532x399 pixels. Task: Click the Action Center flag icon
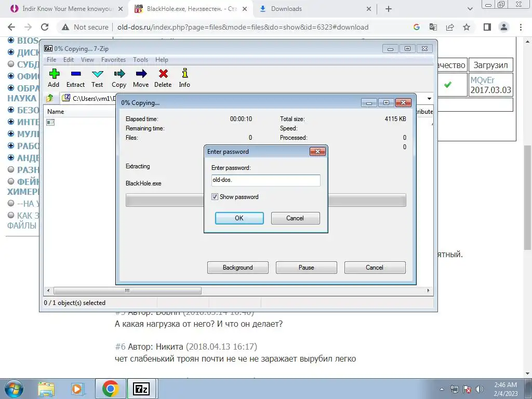pos(467,389)
